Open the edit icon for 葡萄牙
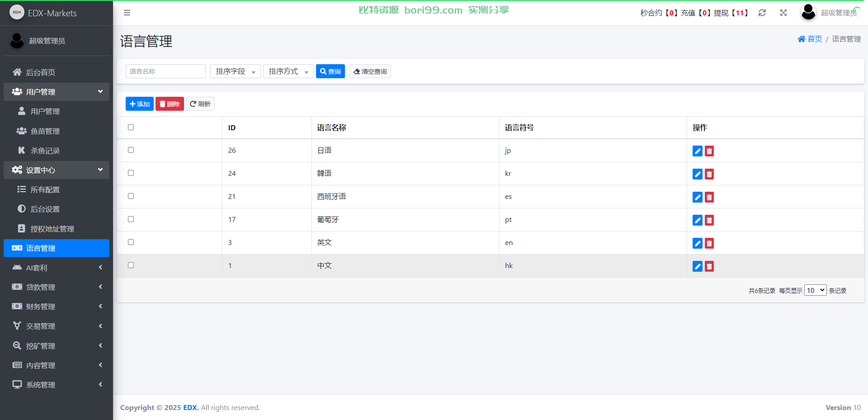Screen dimensions: 868x420 pyautogui.click(x=698, y=220)
